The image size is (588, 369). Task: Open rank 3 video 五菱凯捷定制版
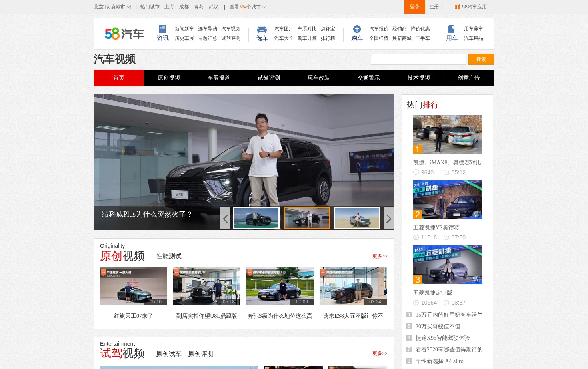pos(448,265)
